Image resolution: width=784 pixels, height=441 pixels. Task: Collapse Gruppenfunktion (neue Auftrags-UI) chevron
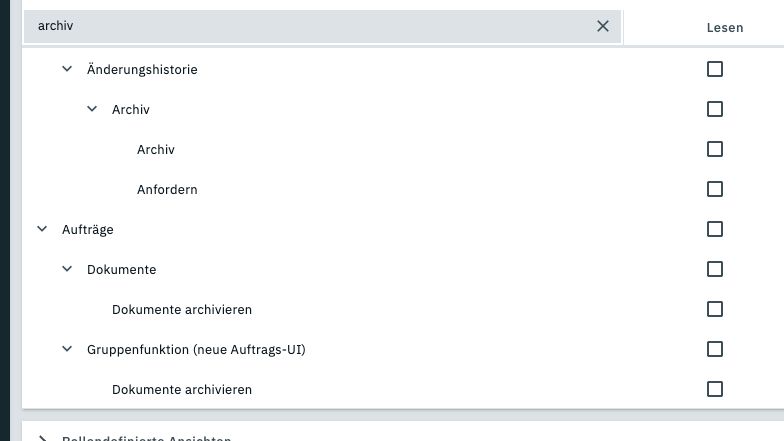[67, 349]
